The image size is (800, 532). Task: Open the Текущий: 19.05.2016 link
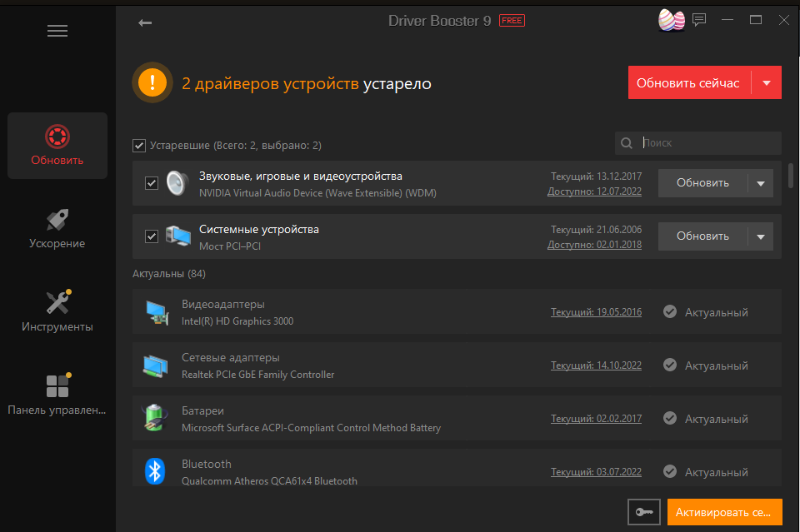tap(596, 312)
